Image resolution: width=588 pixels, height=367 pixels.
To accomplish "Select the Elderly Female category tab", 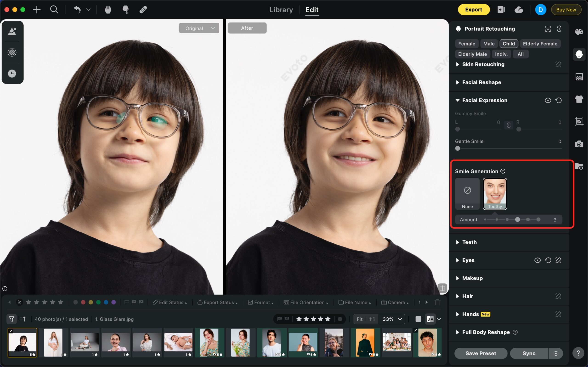I will [x=540, y=44].
